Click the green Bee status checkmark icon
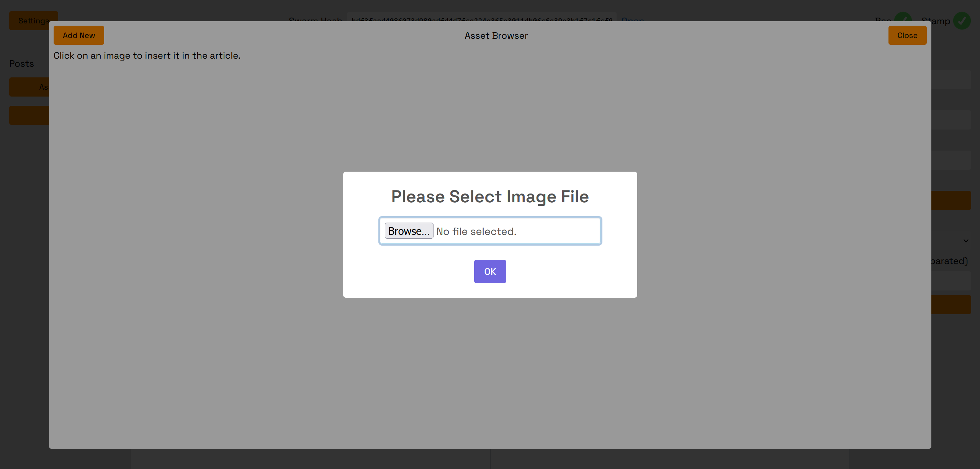 903,16
